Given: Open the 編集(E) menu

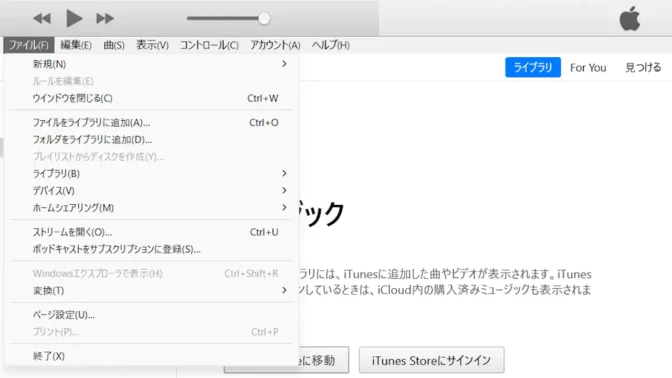Looking at the screenshot, I should click(76, 45).
